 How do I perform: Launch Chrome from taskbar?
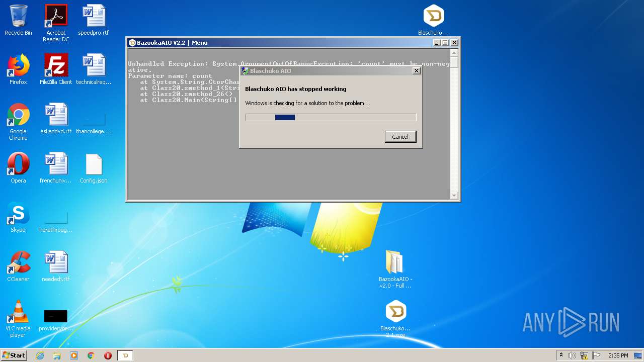91,355
